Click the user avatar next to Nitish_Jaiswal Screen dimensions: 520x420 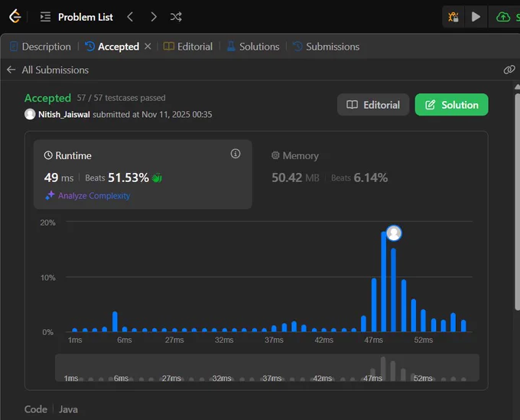point(30,114)
